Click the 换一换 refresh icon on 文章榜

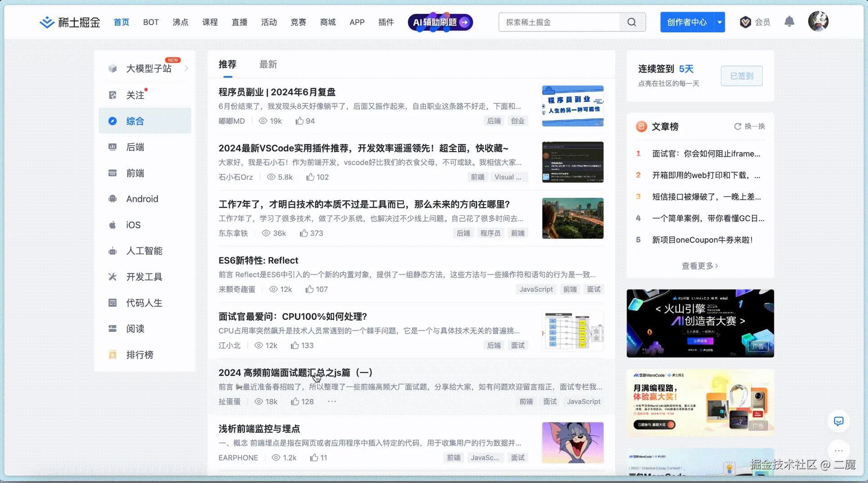click(x=737, y=126)
